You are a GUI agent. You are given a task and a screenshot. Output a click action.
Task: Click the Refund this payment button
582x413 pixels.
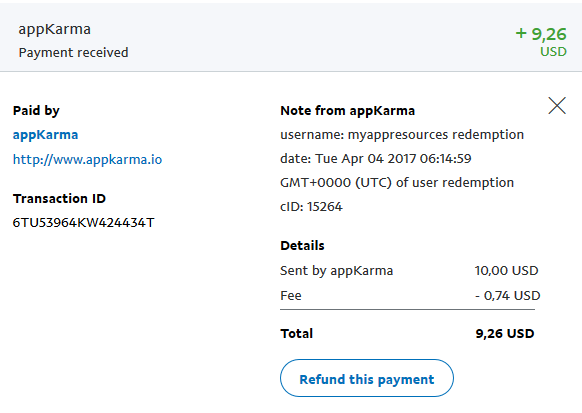tap(367, 378)
